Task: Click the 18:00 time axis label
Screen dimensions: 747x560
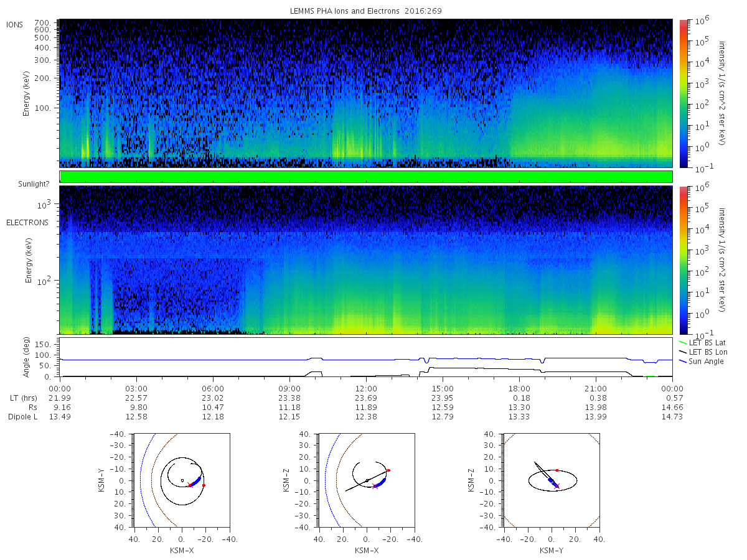Action: click(x=520, y=389)
